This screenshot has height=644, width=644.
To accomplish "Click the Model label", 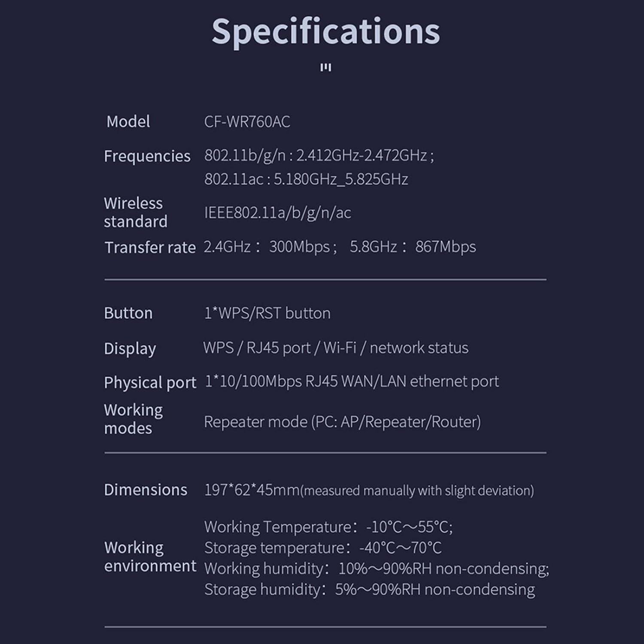I will click(x=128, y=122).
